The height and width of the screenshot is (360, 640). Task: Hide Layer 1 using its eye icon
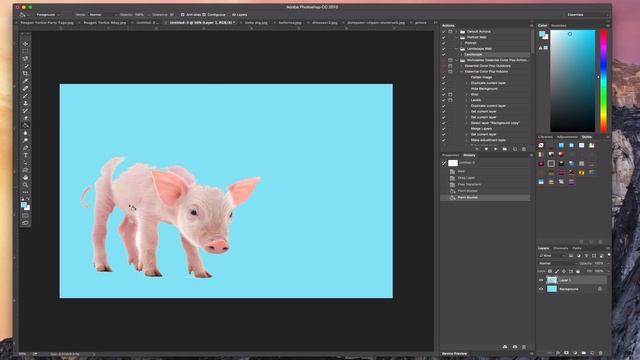click(541, 280)
